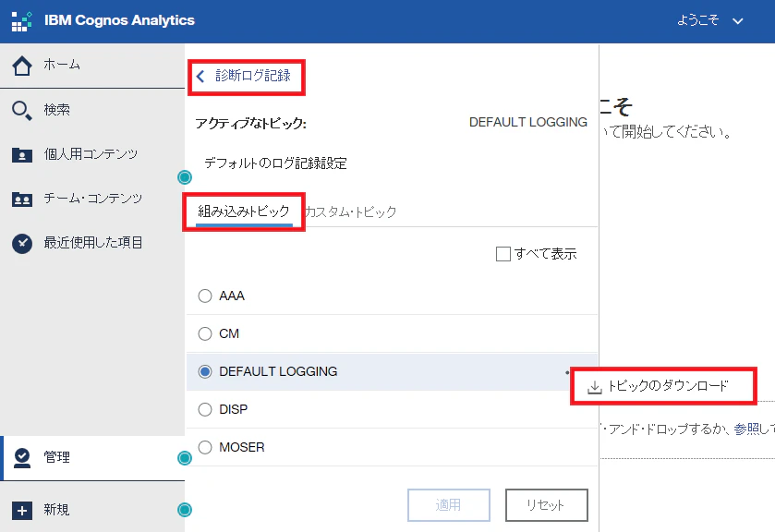Screen dimensions: 775x532
Task: Click the 管理 administration icon
Action: point(22,458)
